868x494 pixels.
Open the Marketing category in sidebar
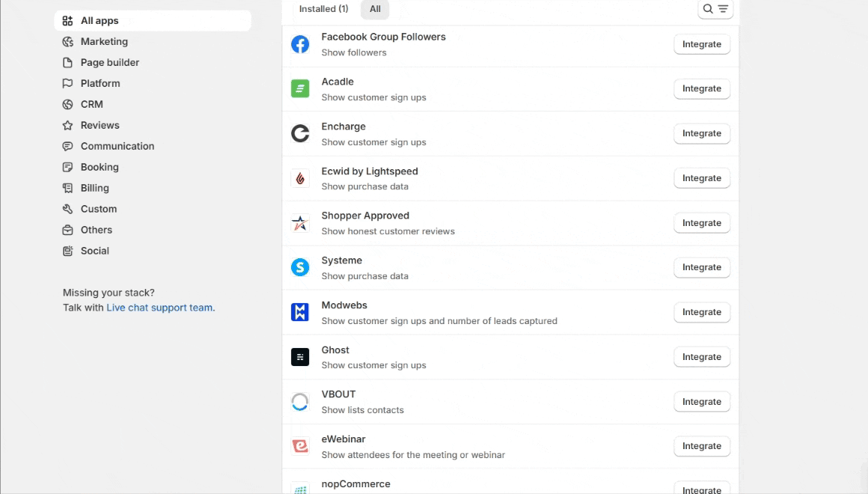click(104, 42)
